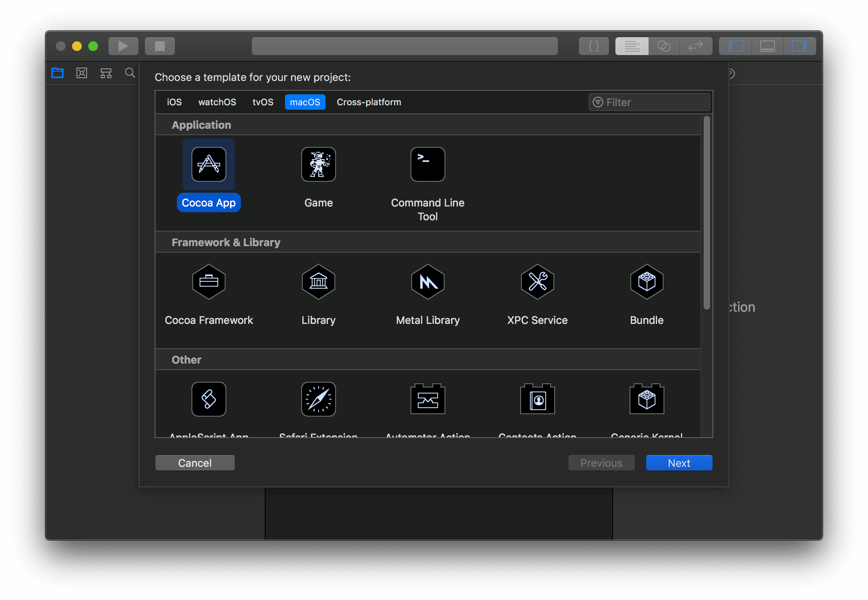Select the Automator Action template
Image resolution: width=868 pixels, height=600 pixels.
428,399
